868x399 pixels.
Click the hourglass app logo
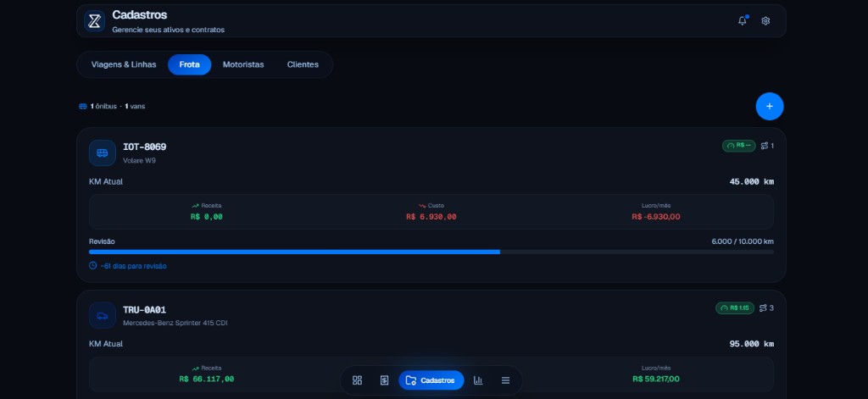(95, 21)
